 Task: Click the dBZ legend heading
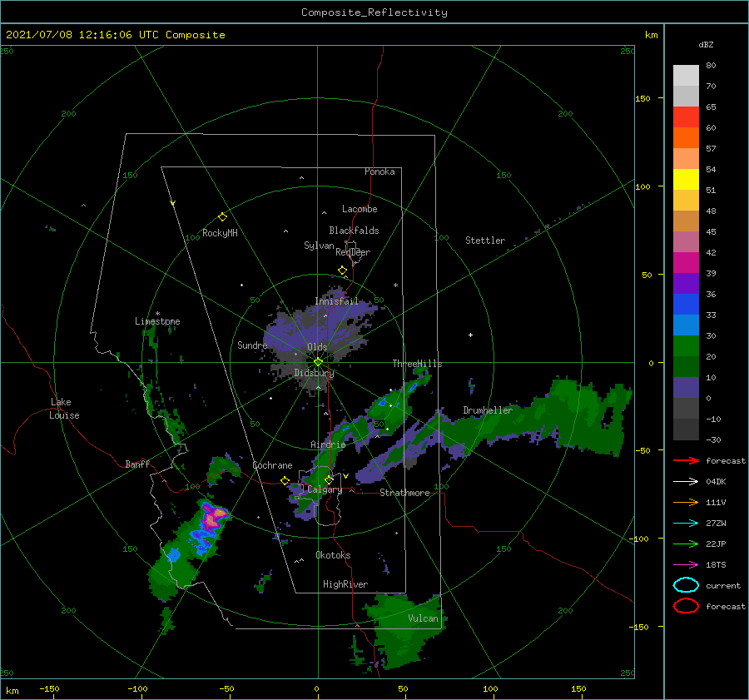click(x=706, y=45)
